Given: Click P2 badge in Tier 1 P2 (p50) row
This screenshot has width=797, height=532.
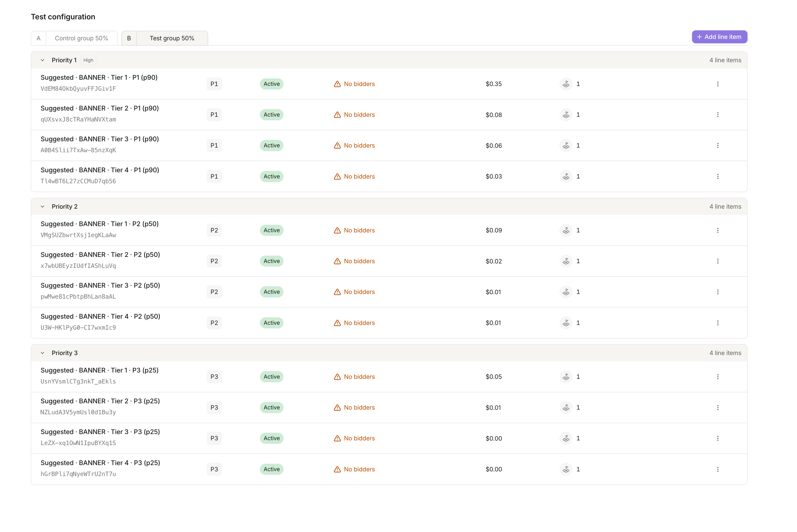Looking at the screenshot, I should [214, 230].
